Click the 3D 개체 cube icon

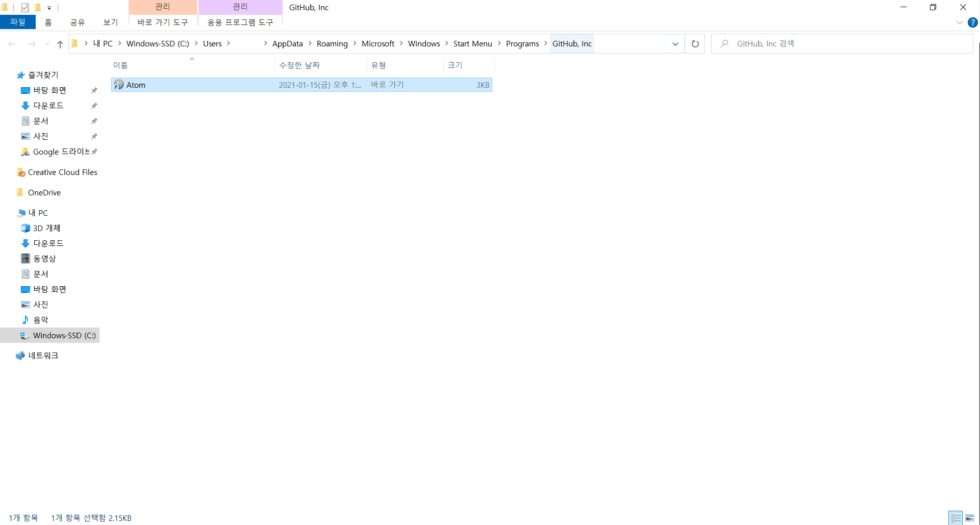26,228
